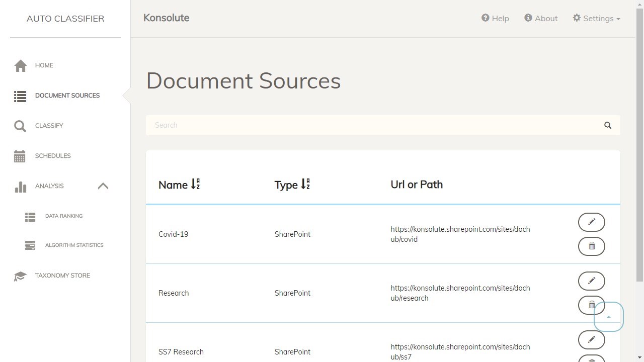Click the Document Sources list icon
Screen dimensions: 644x362
pyautogui.click(x=20, y=96)
